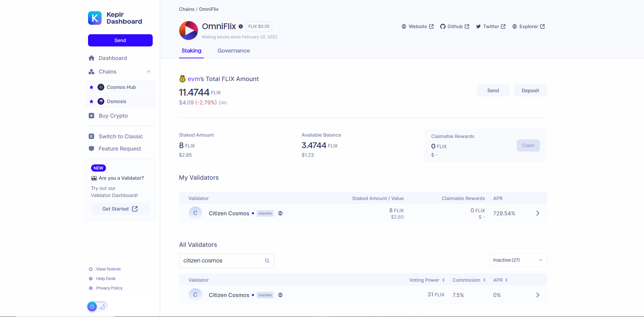Screen dimensions: 644x317
Task: Click the C avatar in My Validators
Action: click(195, 213)
